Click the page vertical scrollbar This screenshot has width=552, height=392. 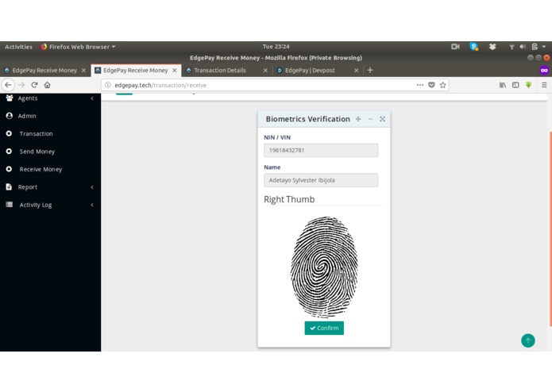pos(550,229)
